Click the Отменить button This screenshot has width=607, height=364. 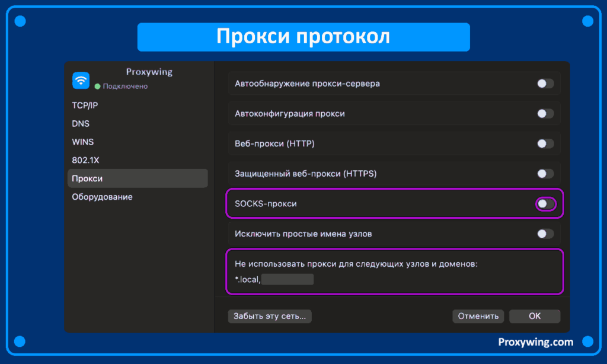(x=478, y=316)
